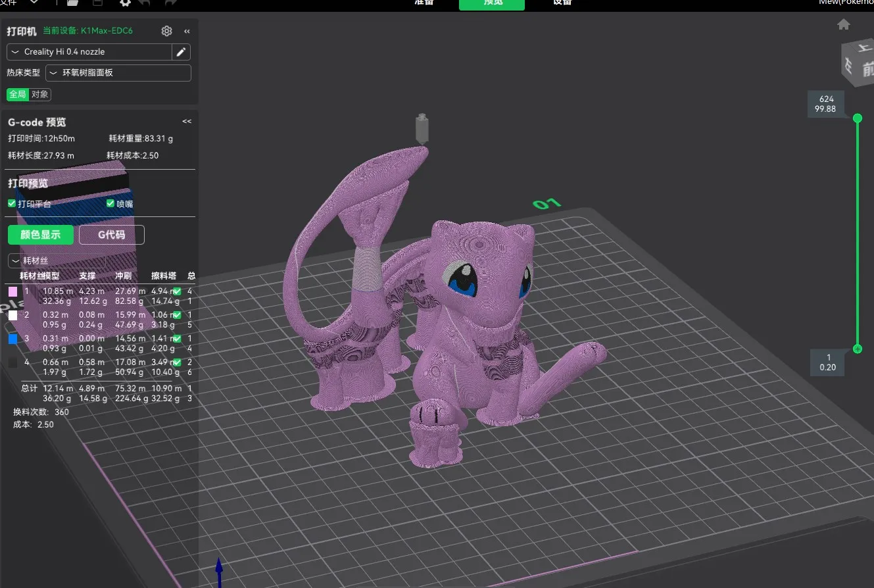Click the save icon in top toolbar
Image resolution: width=874 pixels, height=588 pixels.
98,3
